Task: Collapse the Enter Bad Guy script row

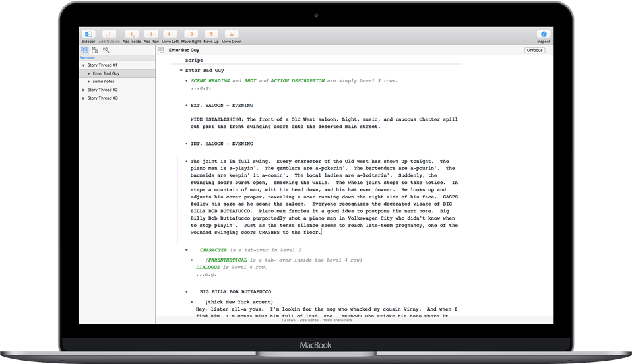Action: click(181, 71)
